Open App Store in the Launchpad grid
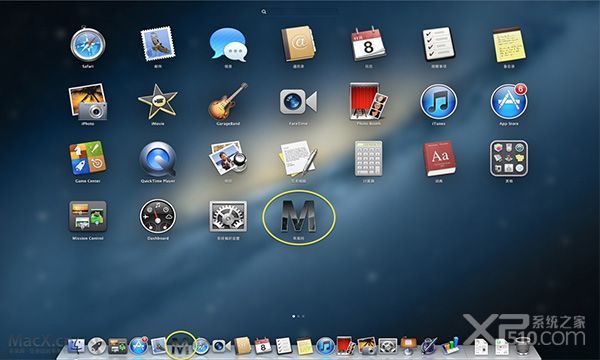600x360 pixels. [x=509, y=101]
